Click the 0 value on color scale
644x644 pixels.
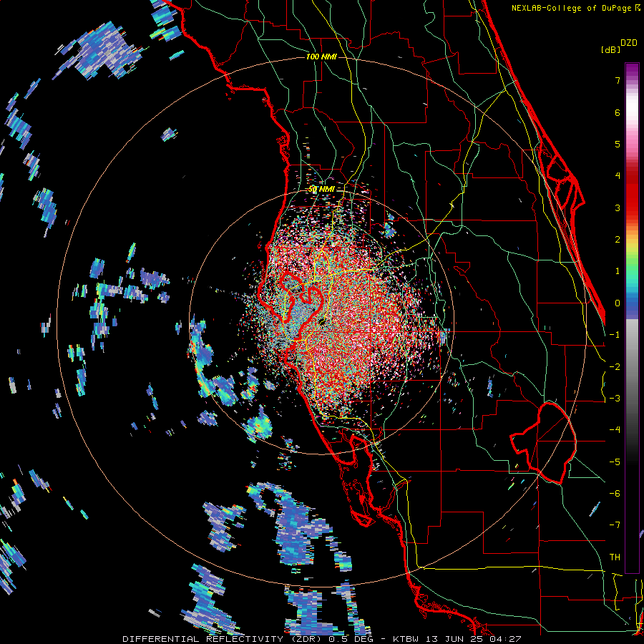click(x=618, y=303)
